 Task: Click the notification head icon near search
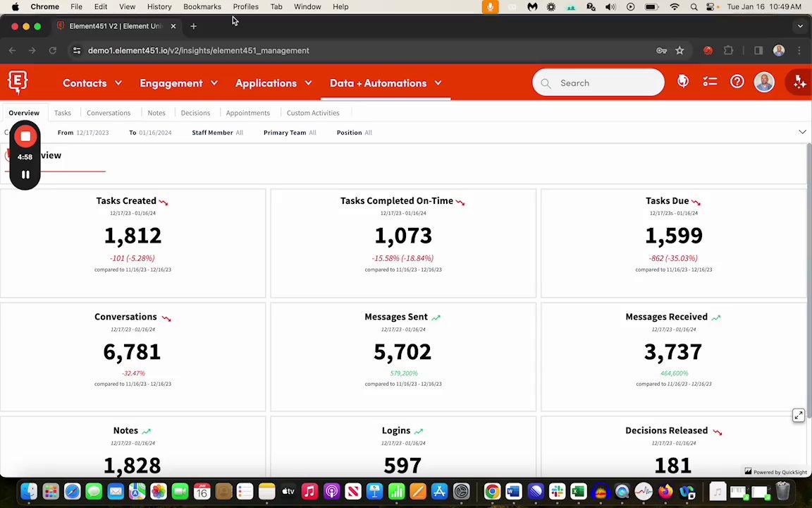point(683,81)
